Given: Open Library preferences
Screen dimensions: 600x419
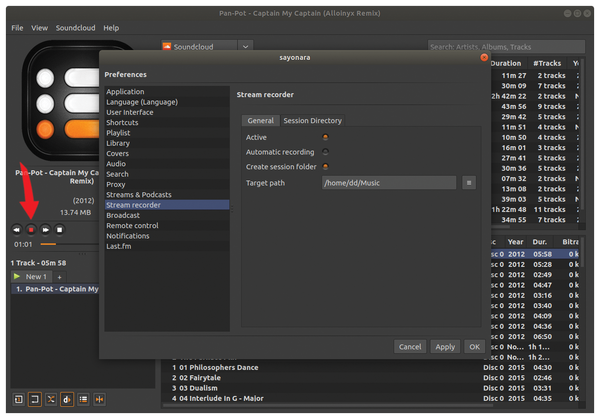Looking at the screenshot, I should pos(167,143).
